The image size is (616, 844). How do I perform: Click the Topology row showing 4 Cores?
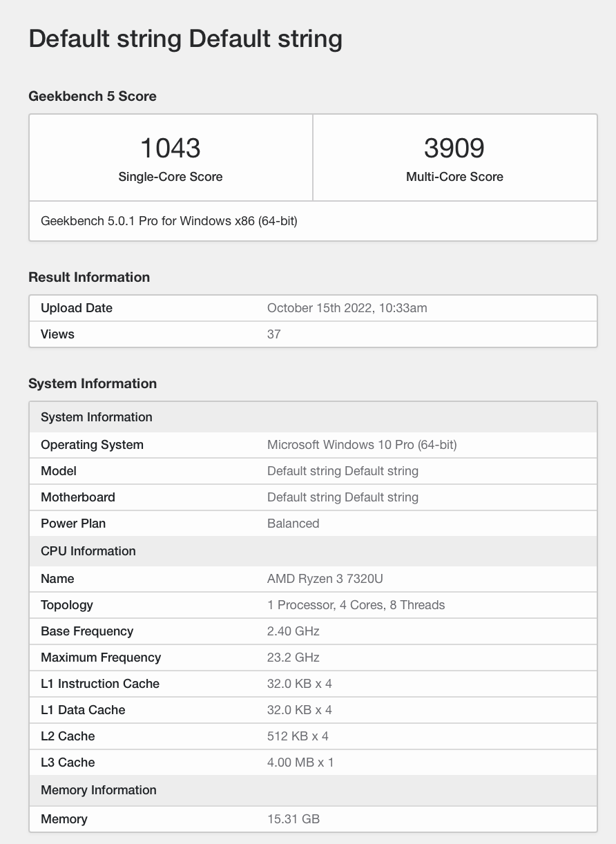[x=354, y=605]
